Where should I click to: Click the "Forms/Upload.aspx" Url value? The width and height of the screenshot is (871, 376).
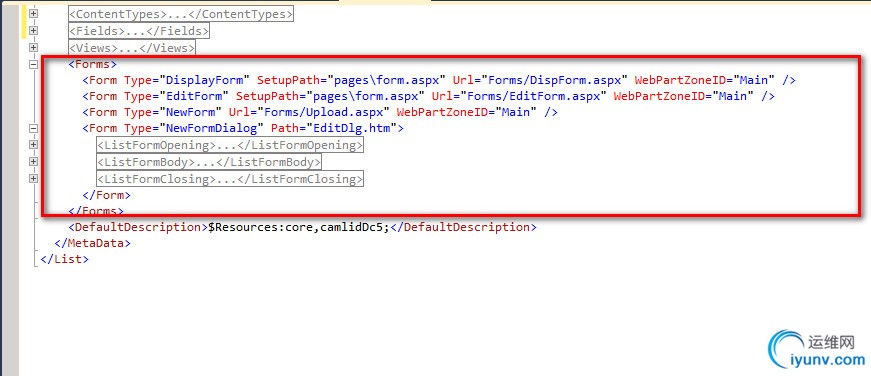[323, 112]
